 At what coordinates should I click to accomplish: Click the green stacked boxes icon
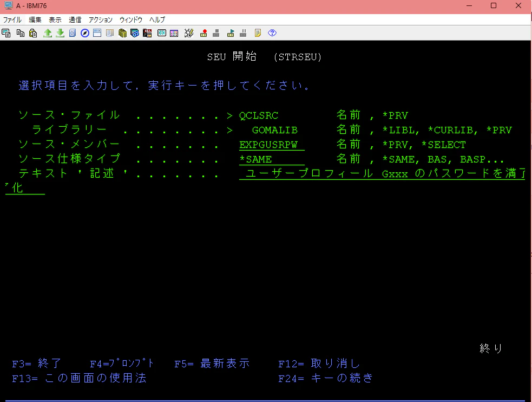122,33
